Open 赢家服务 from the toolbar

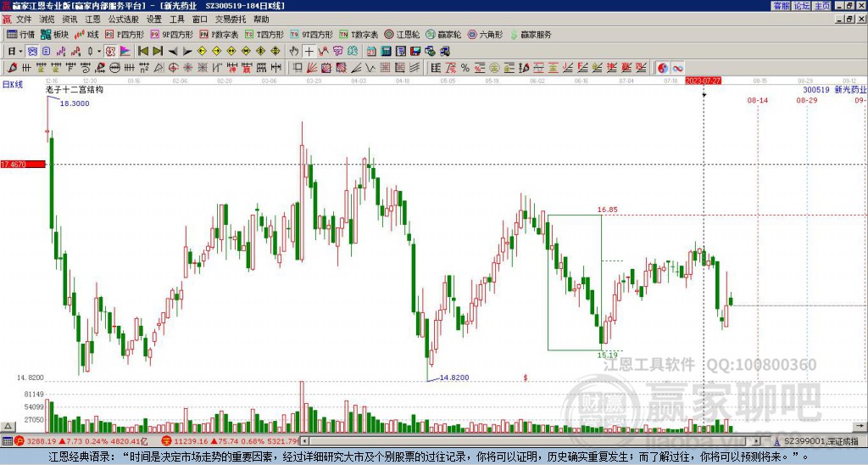(531, 34)
